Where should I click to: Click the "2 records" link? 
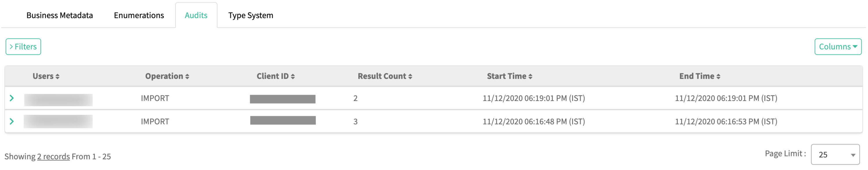click(53, 156)
